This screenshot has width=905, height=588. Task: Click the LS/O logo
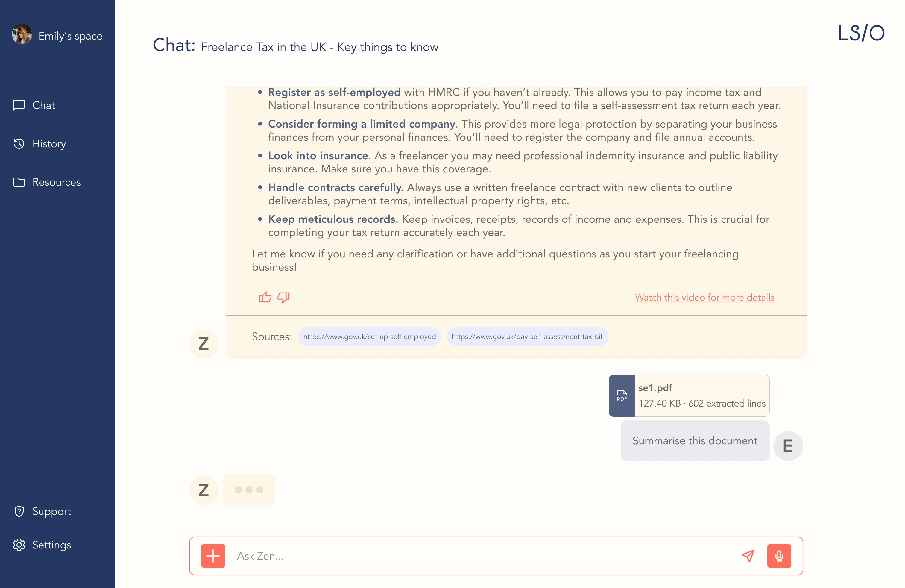[x=861, y=33]
